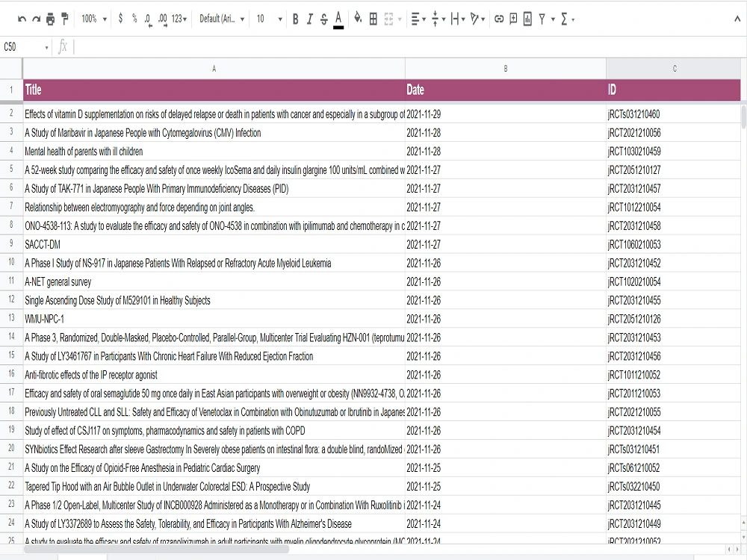Format as percent
This screenshot has width=747, height=560.
134,19
